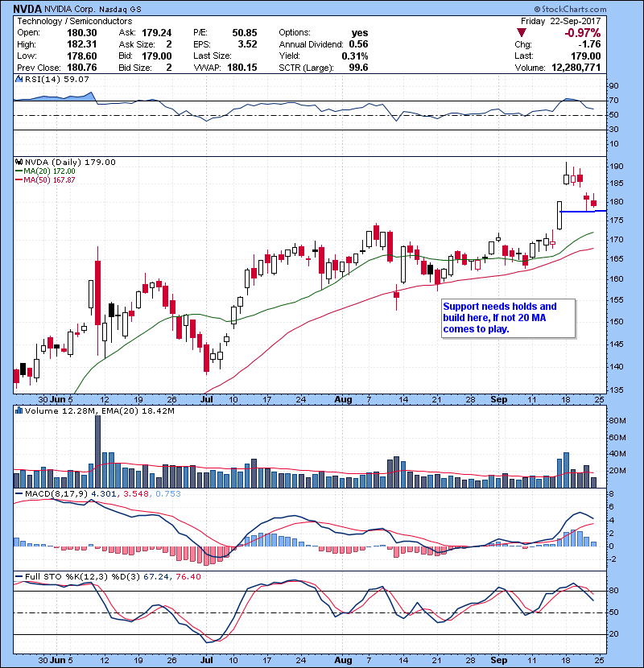Click the NVDA (Daily) 179.00 label

click(x=70, y=162)
